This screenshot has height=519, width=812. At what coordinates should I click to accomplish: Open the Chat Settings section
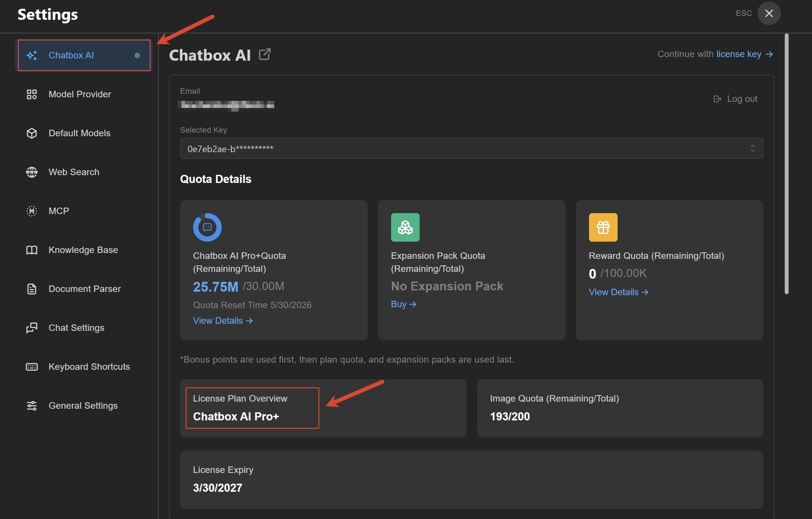click(84, 328)
